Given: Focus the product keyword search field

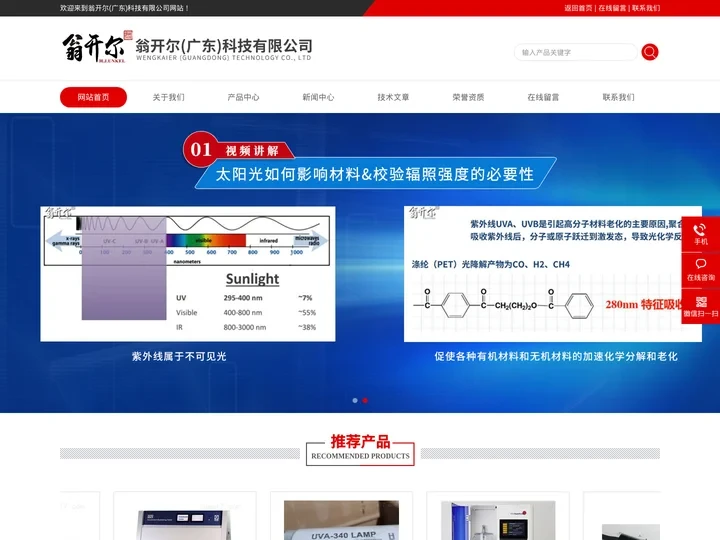Looking at the screenshot, I should [x=575, y=52].
